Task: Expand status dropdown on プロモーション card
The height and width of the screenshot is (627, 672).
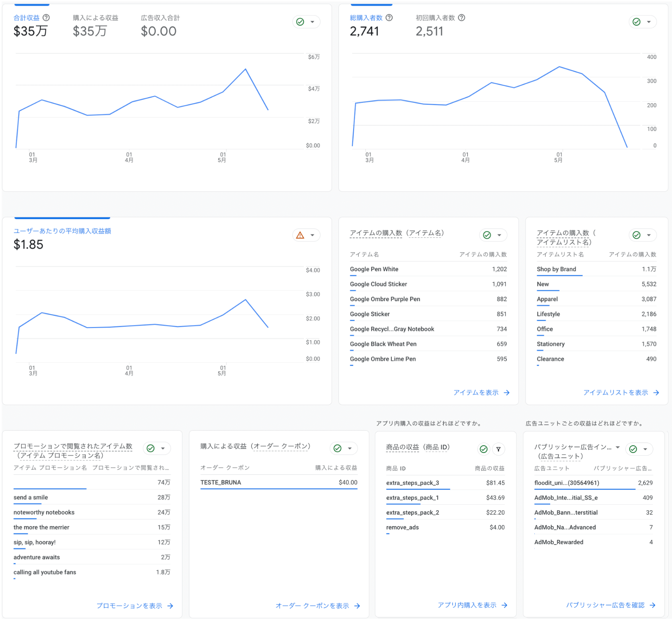Action: (163, 448)
